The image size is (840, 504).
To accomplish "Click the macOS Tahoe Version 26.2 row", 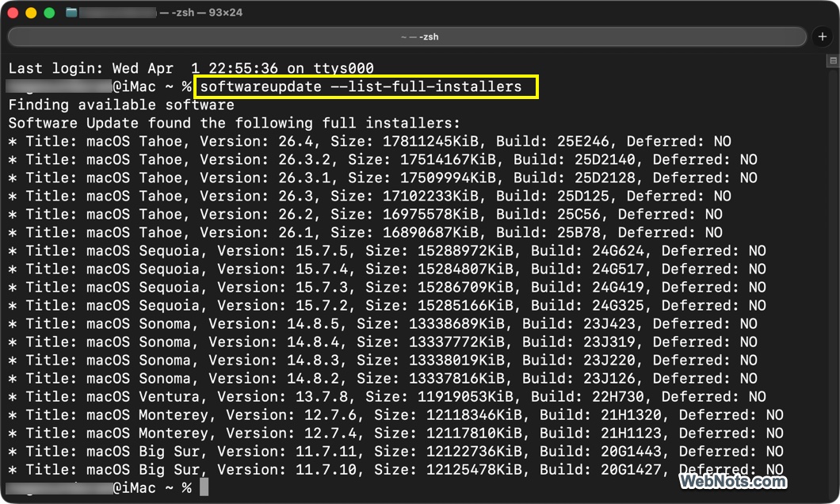I will pyautogui.click(x=365, y=214).
